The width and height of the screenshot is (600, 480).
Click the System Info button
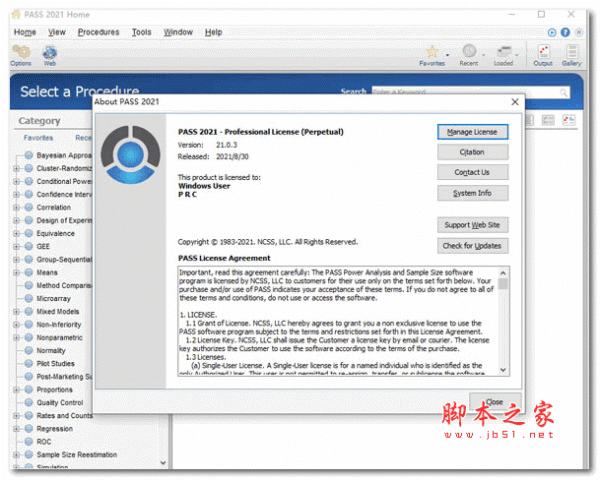tap(473, 193)
